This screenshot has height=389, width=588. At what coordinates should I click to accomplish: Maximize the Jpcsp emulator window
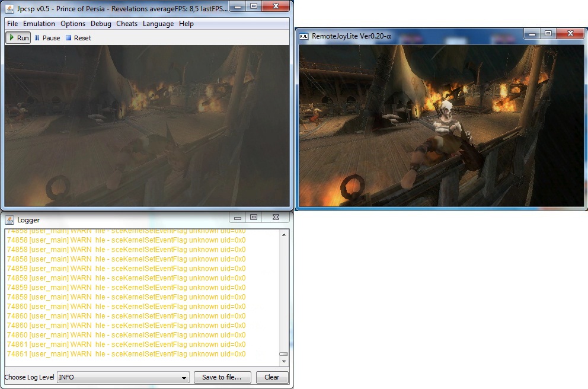(x=254, y=7)
